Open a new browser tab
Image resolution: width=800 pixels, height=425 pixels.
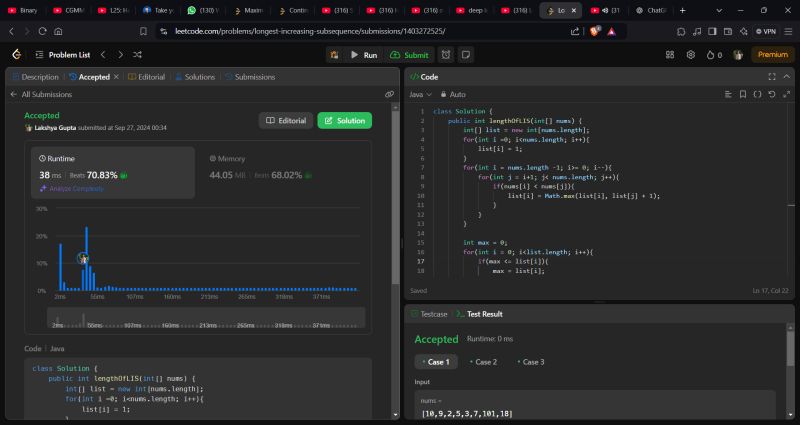point(683,10)
